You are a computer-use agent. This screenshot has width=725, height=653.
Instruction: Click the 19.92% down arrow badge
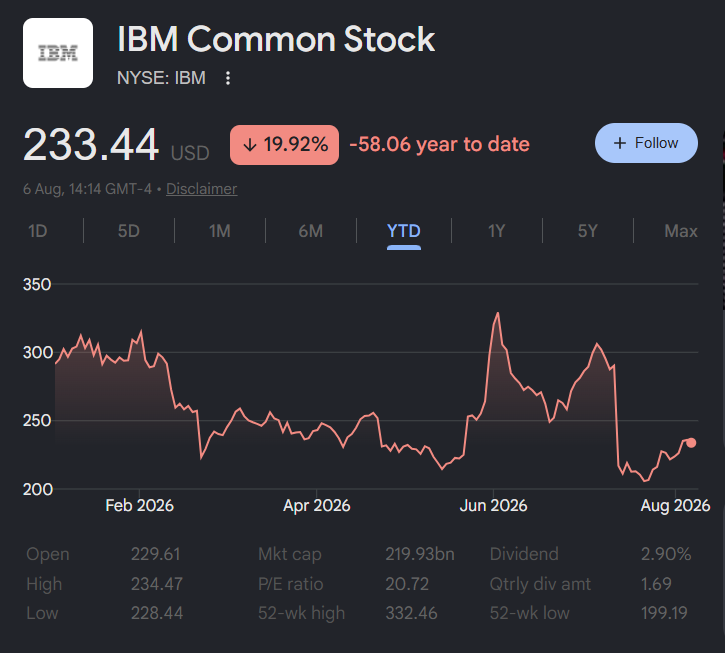(x=284, y=145)
